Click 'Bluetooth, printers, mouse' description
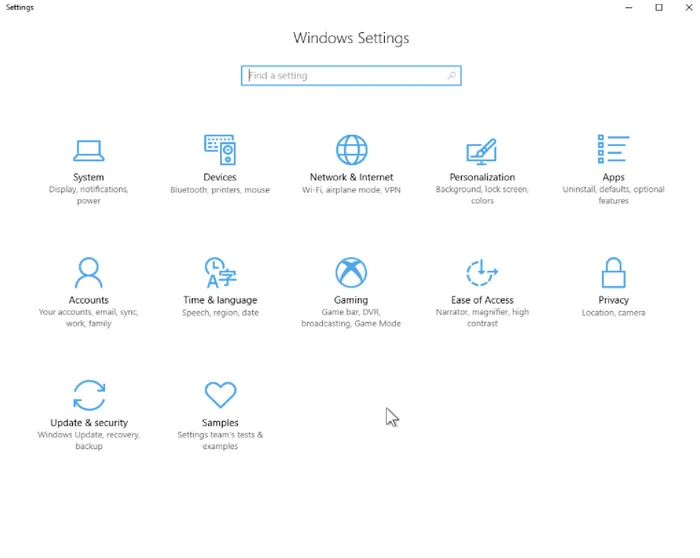700x558 pixels. 220,190
